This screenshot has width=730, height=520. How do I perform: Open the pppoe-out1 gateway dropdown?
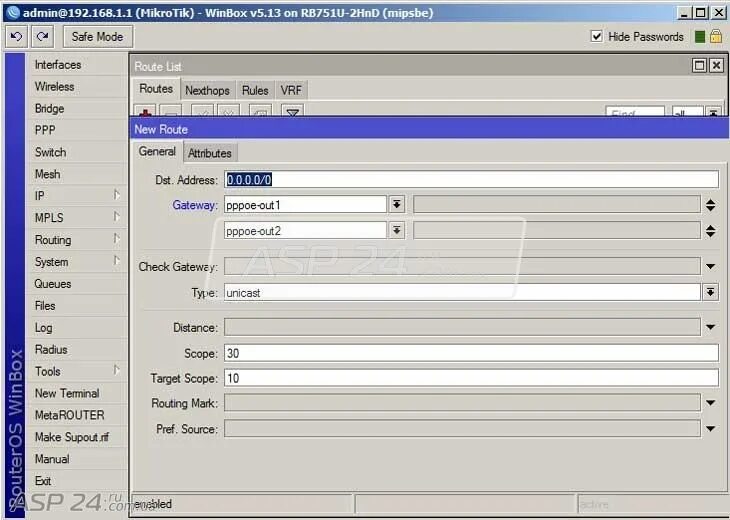click(397, 204)
